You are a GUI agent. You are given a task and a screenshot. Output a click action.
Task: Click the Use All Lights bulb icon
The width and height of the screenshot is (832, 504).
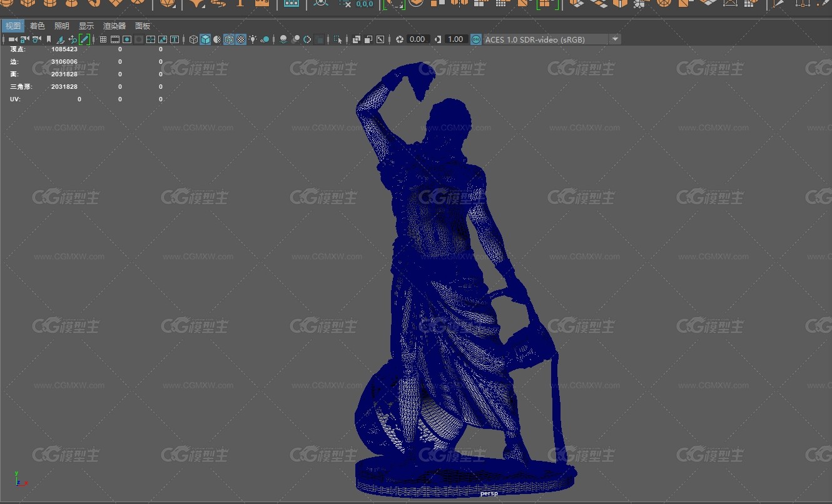pos(253,39)
